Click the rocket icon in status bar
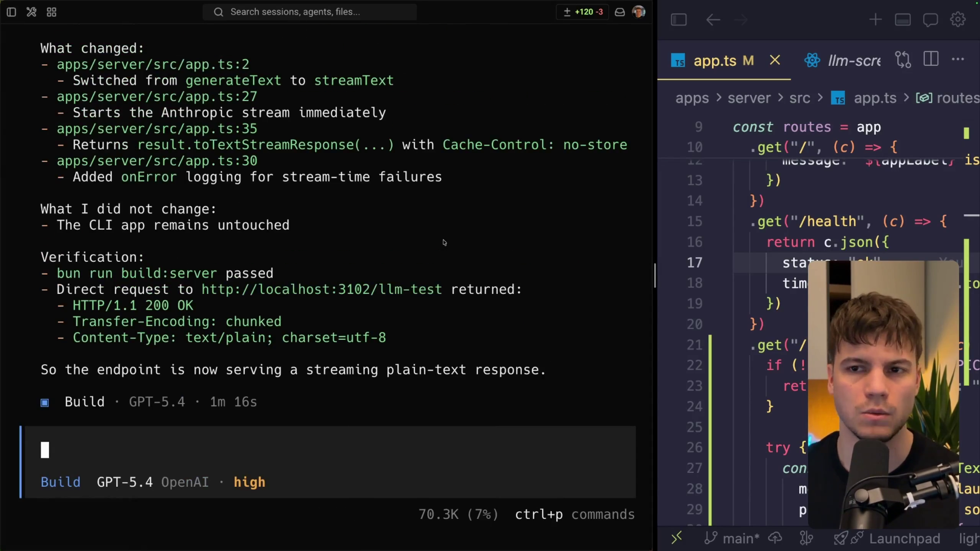Image resolution: width=980 pixels, height=551 pixels. pyautogui.click(x=841, y=538)
